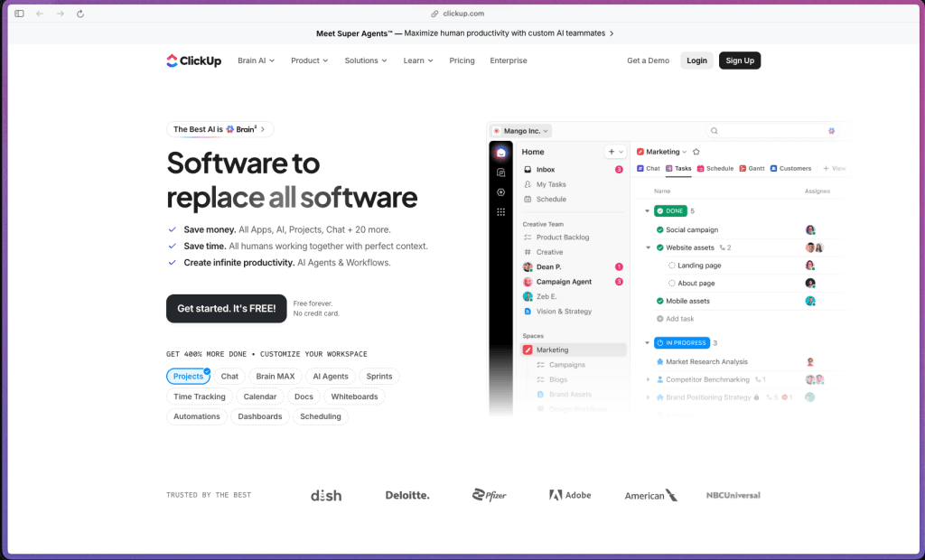925x560 pixels.
Task: Collapse the DONE group arrow
Action: point(647,211)
